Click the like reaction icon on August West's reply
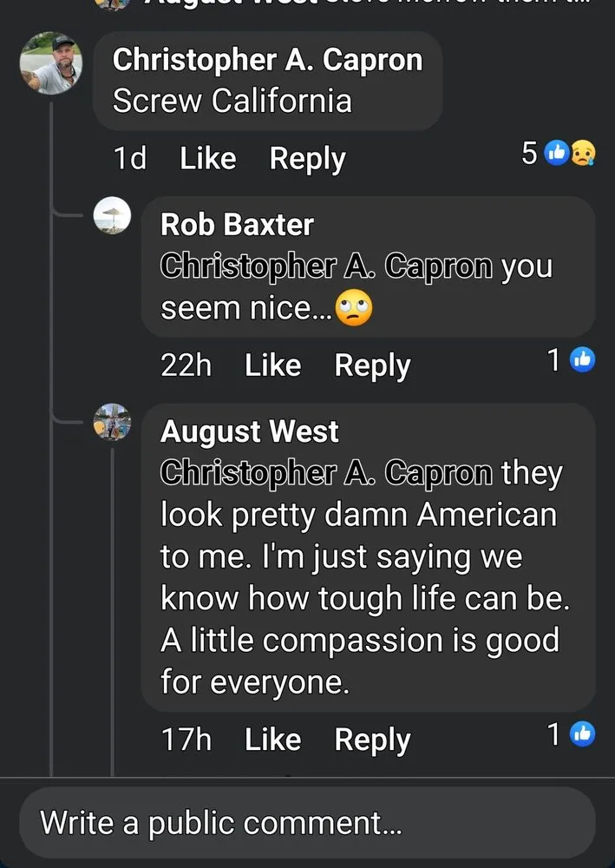Screen dimensions: 615x868 (x=583, y=734)
